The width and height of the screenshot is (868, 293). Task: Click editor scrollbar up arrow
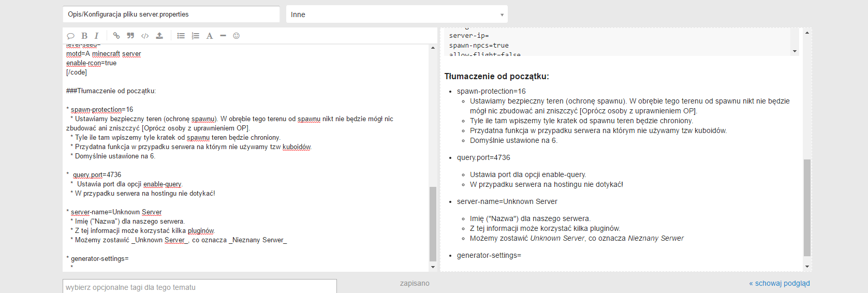[x=433, y=48]
